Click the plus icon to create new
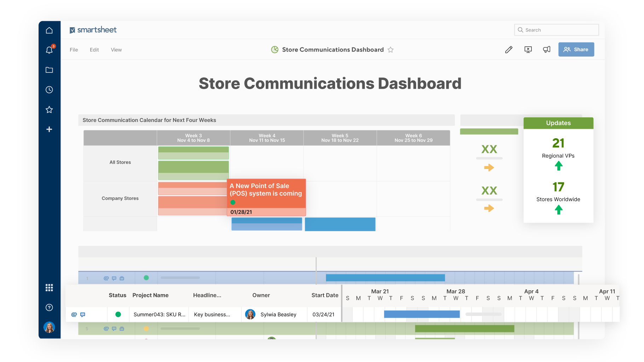 coord(49,129)
